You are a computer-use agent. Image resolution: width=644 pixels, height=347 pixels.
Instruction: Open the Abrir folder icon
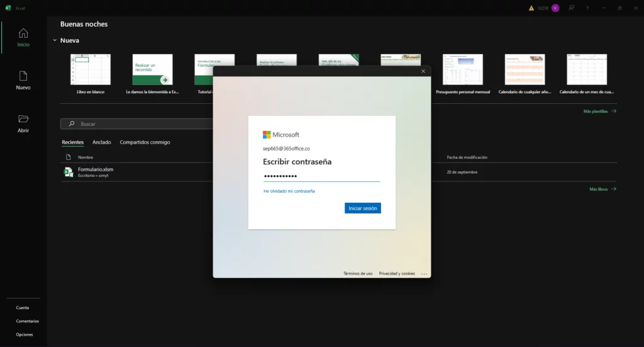click(x=23, y=119)
